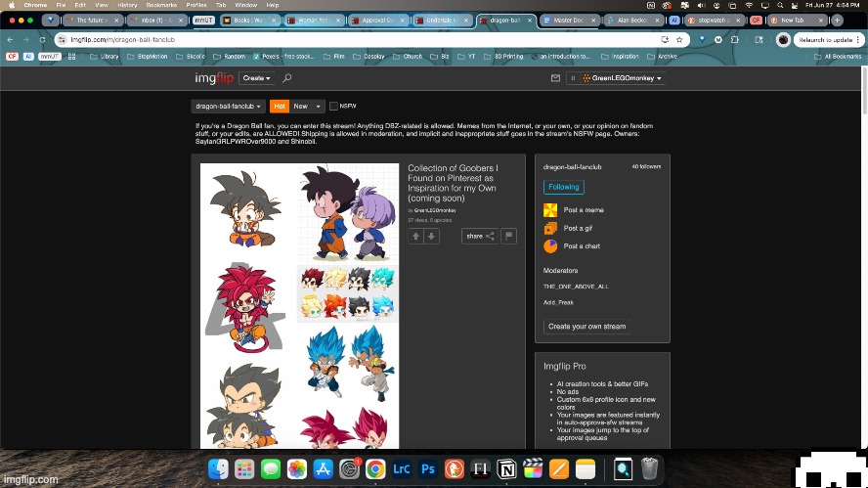Open the dragon-ball-fanclub stream dropdown

pos(228,106)
